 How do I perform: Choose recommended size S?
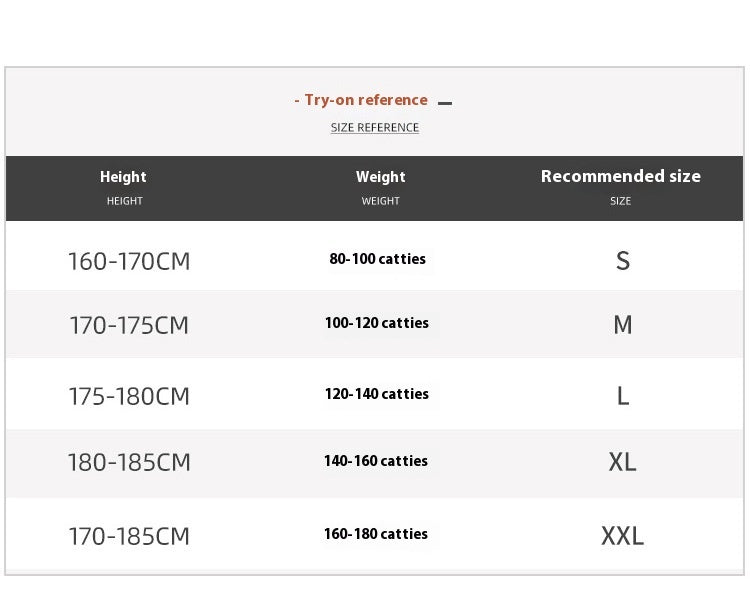[623, 261]
